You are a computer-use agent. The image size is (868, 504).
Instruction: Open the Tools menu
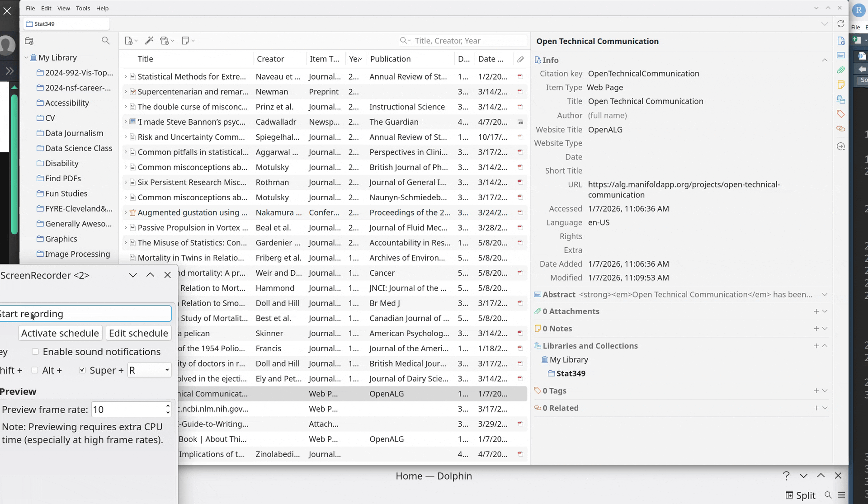(83, 8)
